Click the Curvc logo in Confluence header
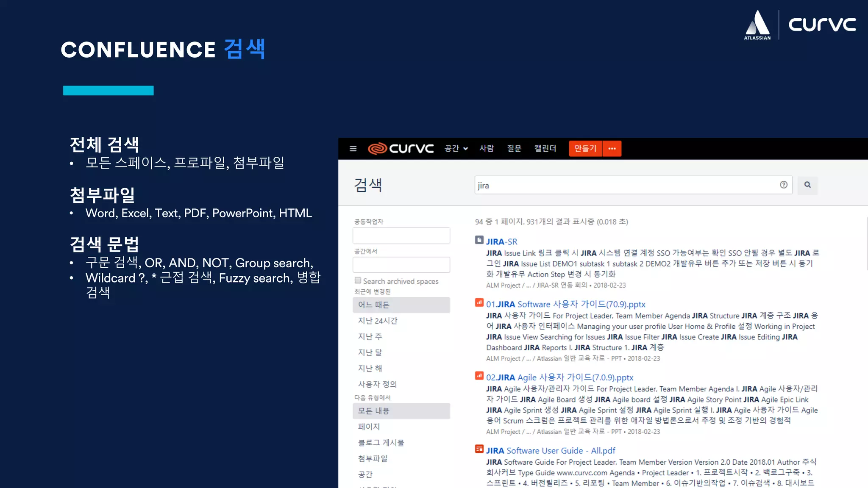868x488 pixels. tap(401, 149)
